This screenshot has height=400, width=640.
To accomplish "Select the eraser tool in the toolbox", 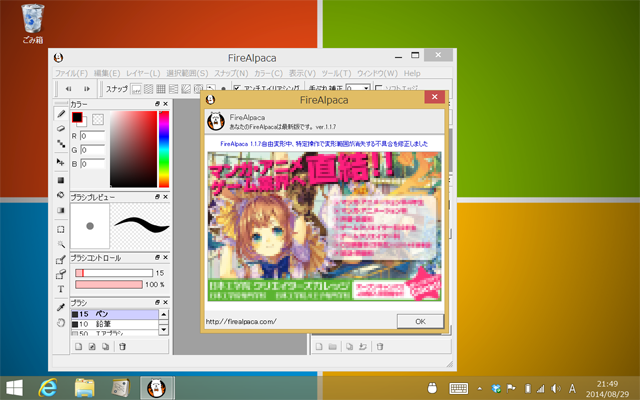I will (61, 129).
